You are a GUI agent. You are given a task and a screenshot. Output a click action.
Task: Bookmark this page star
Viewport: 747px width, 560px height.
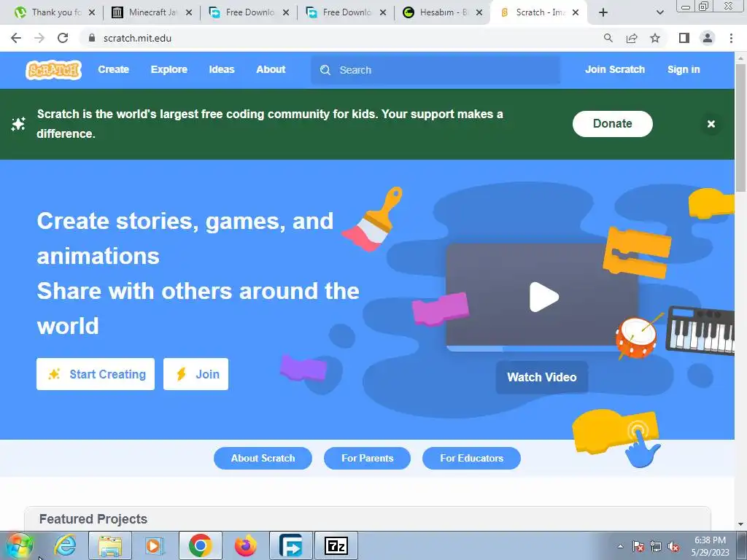click(655, 38)
